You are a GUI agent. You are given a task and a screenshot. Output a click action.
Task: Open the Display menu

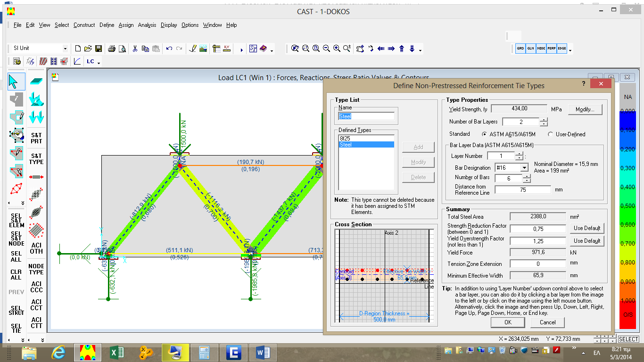coord(169,25)
